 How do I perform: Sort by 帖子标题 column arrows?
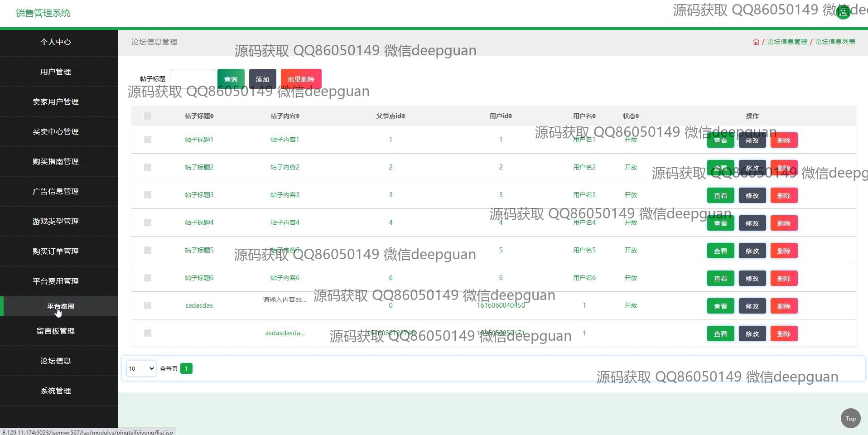coord(212,116)
